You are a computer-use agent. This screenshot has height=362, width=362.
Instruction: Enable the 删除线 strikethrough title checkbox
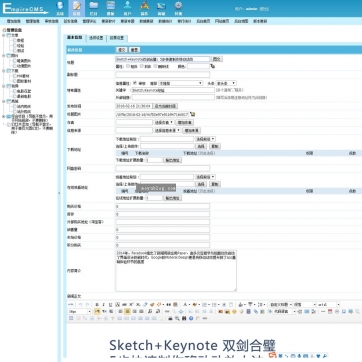[x=155, y=66]
